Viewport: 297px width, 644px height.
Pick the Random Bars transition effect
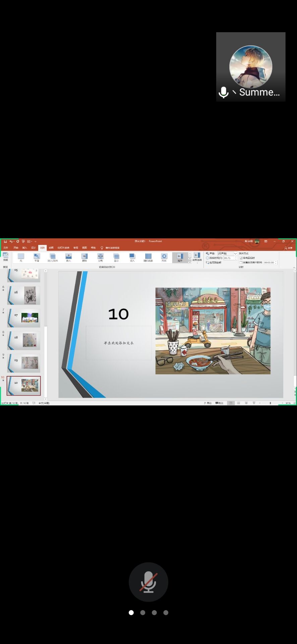point(148,257)
